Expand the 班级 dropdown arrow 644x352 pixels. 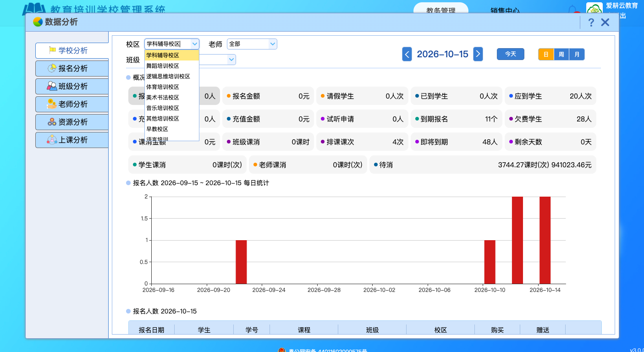point(231,60)
